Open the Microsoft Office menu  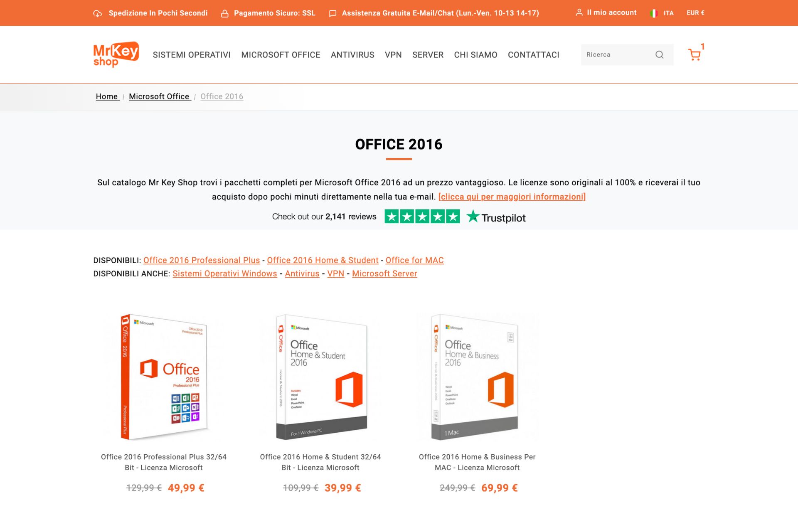click(x=281, y=55)
